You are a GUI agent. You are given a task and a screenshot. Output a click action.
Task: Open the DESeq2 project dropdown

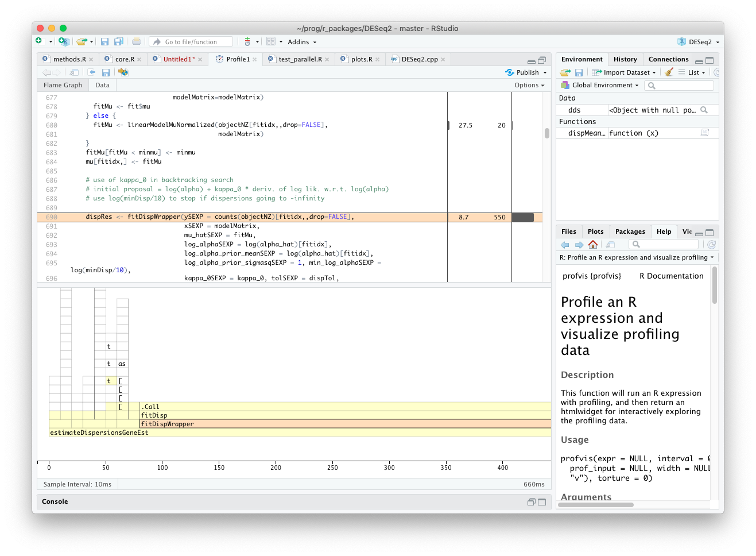698,42
